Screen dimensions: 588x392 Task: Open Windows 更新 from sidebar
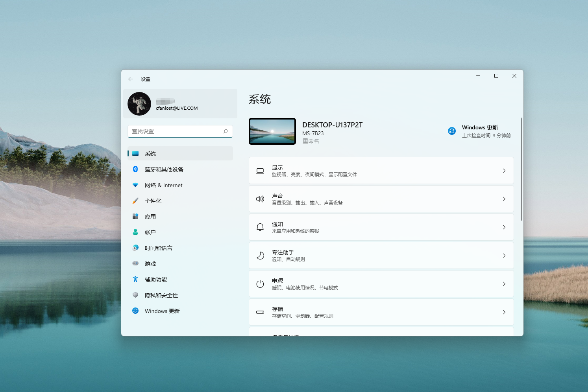tap(180, 311)
